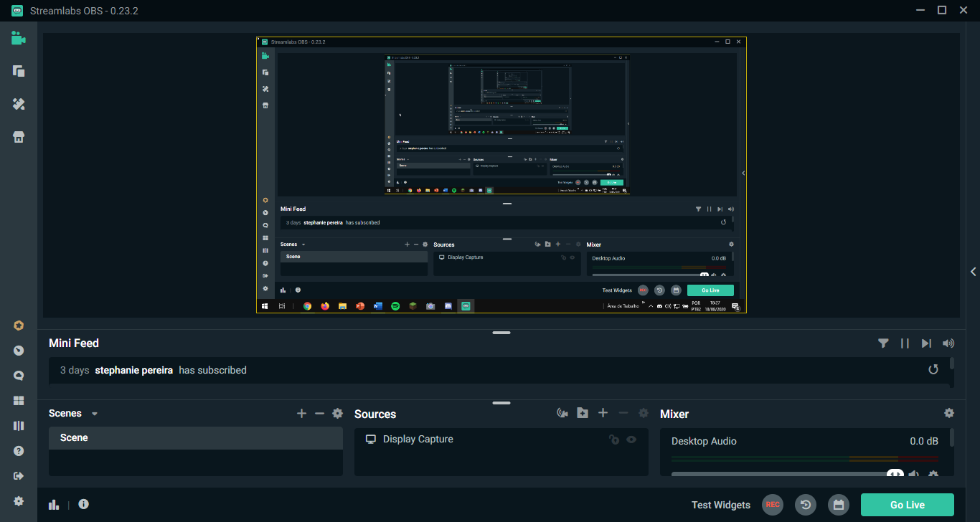The image size is (980, 522).
Task: Open Mixer advanced audio settings gear
Action: pos(949,413)
